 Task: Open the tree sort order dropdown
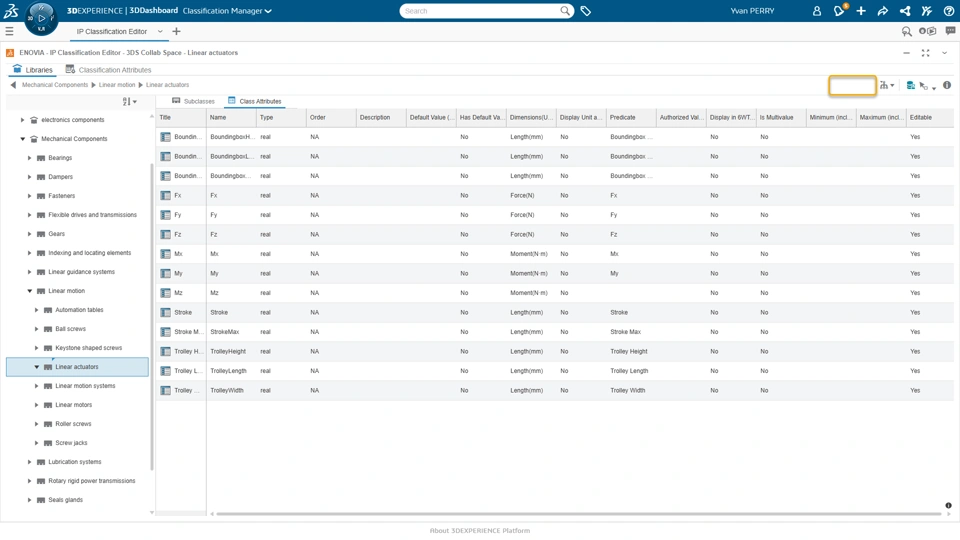129,102
